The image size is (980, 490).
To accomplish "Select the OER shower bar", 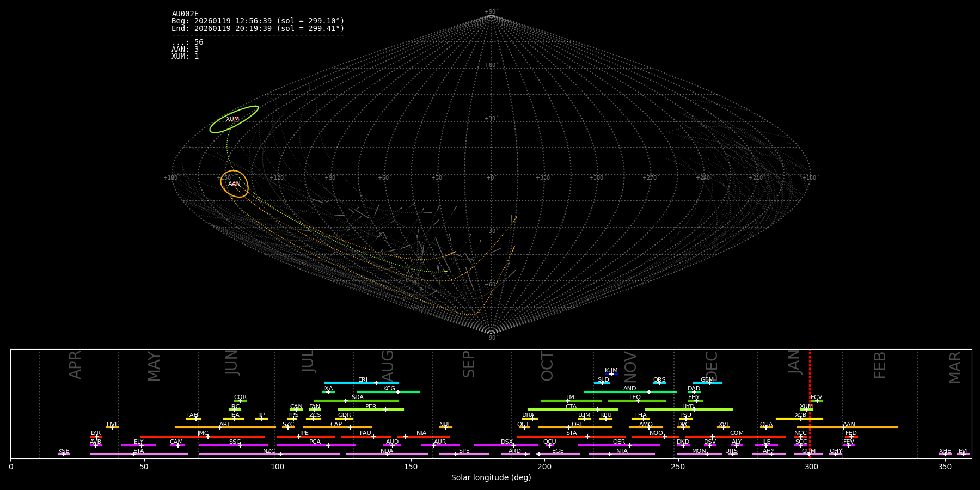I will 619,445.
